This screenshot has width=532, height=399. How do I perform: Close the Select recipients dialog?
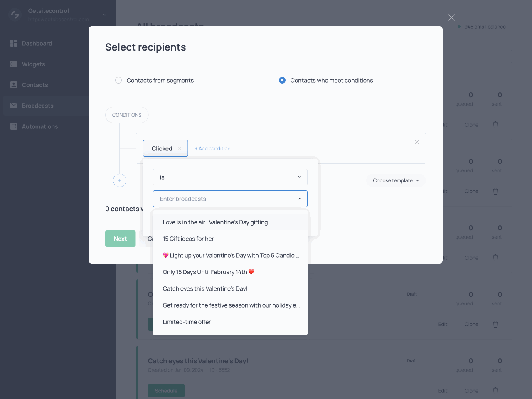click(x=451, y=17)
